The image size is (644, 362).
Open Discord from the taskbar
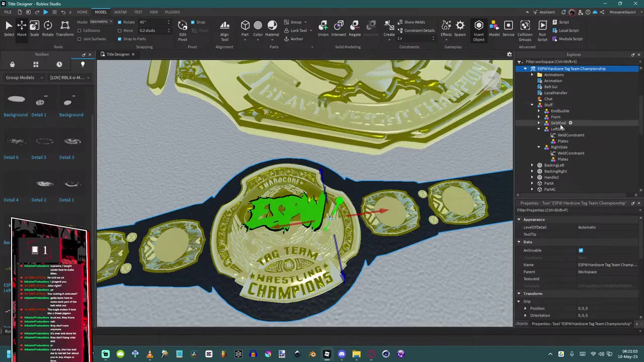pos(342,354)
